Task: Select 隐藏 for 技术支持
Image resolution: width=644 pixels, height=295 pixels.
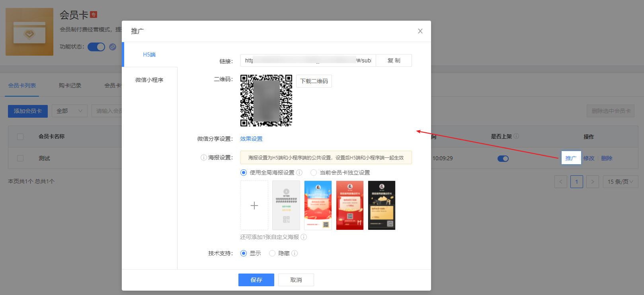Action: coord(272,253)
